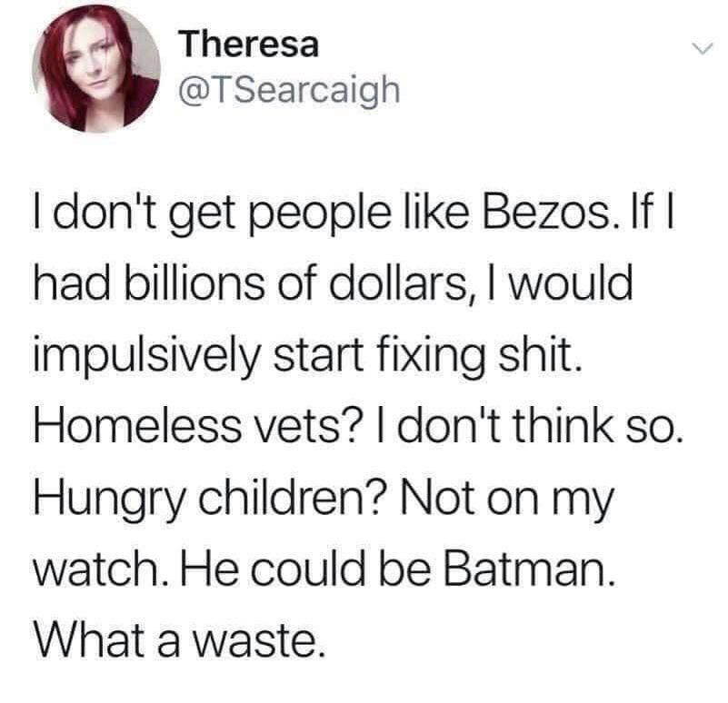Open the @TSearcaigh handle link
This screenshot has width=728, height=703.
tap(289, 90)
